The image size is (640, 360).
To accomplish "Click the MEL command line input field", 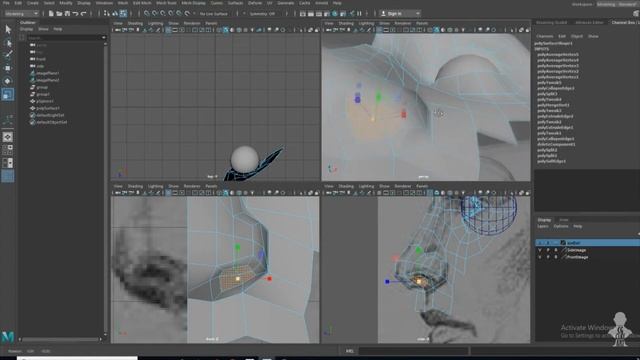I will 413,351.
